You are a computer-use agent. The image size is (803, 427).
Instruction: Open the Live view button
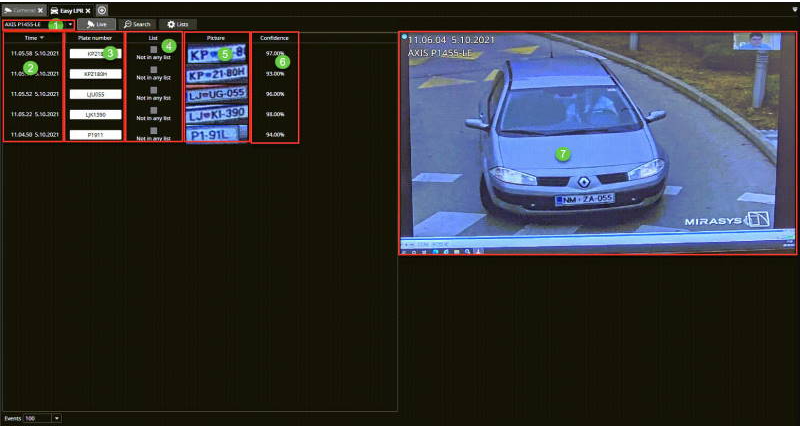click(96, 23)
